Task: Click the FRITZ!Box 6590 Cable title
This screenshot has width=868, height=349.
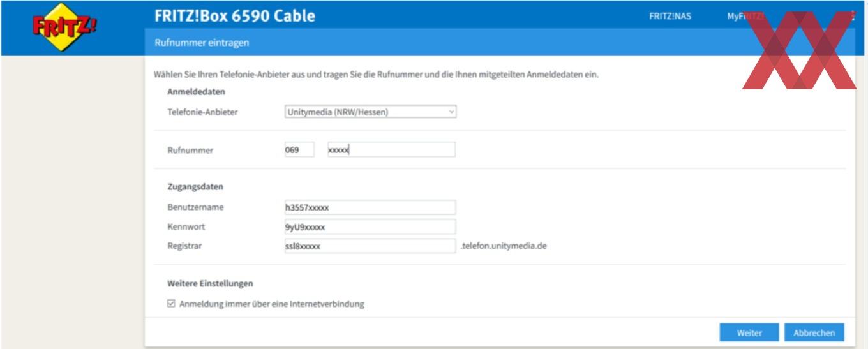Action: coord(235,16)
